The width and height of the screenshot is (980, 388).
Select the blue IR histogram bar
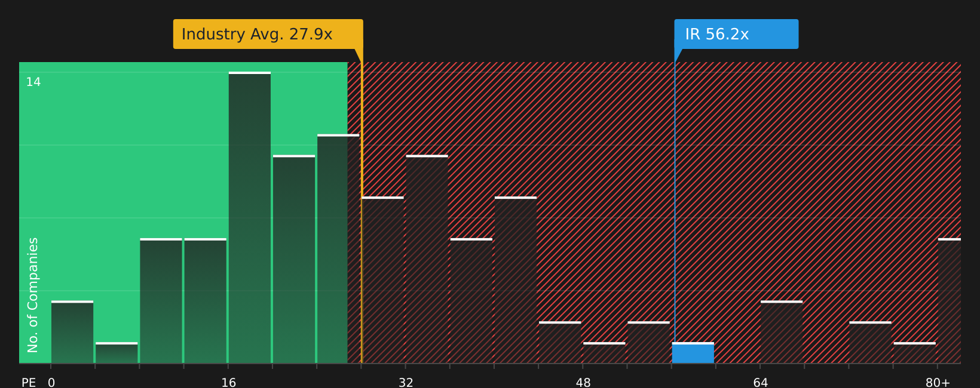693,353
